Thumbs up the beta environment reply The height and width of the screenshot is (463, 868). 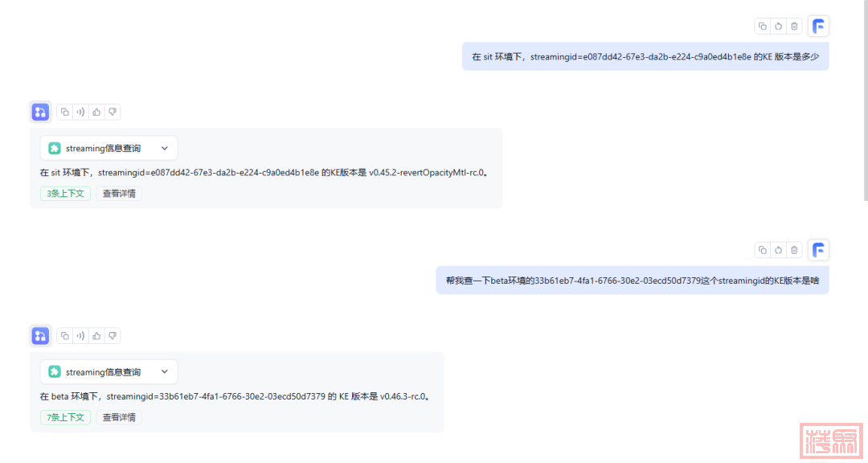96,336
